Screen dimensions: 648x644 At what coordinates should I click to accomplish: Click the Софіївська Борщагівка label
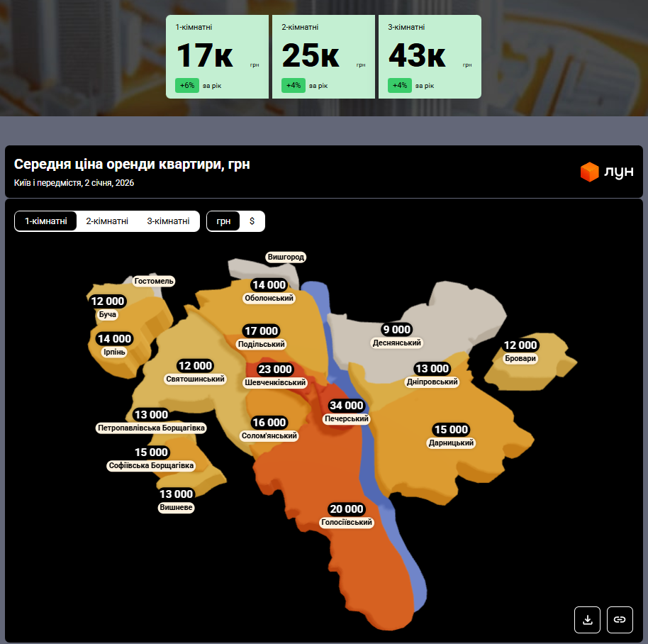click(151, 466)
